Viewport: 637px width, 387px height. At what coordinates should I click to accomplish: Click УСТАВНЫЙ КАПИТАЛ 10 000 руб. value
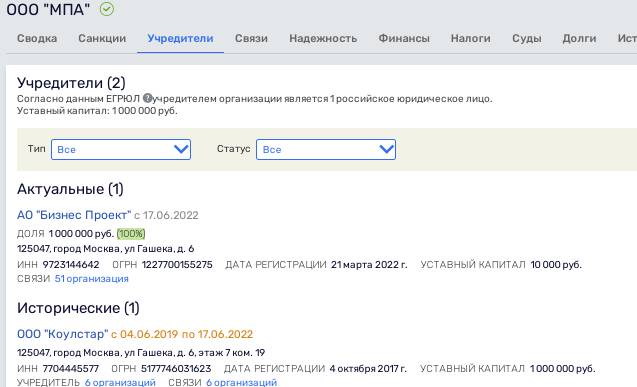click(556, 264)
